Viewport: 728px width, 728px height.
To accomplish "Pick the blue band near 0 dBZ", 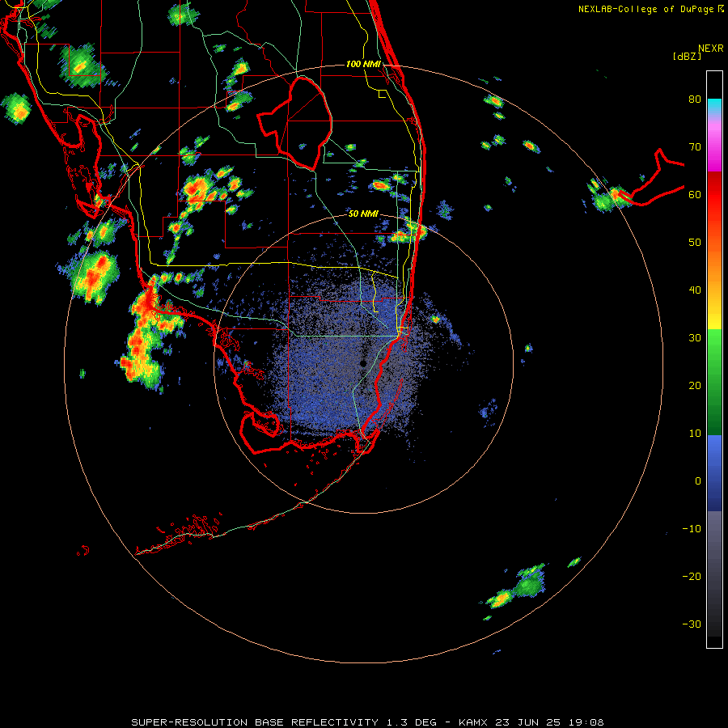I will [x=714, y=473].
